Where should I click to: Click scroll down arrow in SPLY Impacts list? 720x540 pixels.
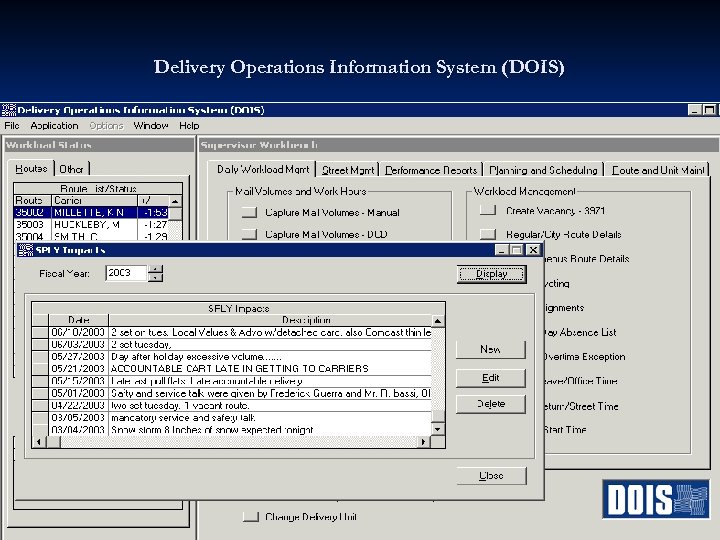[x=438, y=429]
